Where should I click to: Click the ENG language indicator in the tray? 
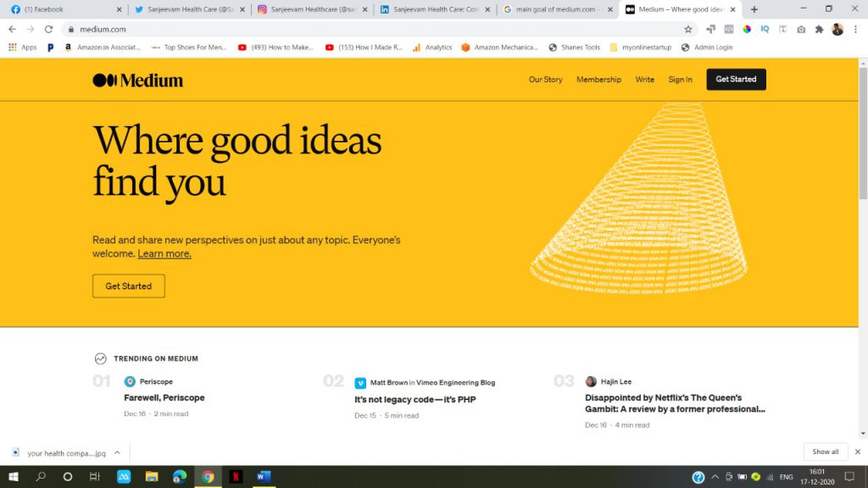(786, 477)
